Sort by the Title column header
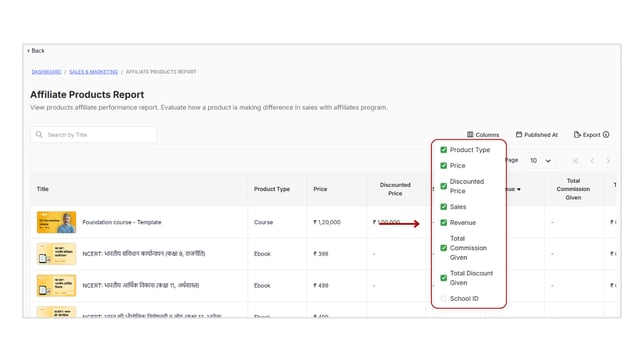Viewport: 644px width, 362px height. [43, 189]
